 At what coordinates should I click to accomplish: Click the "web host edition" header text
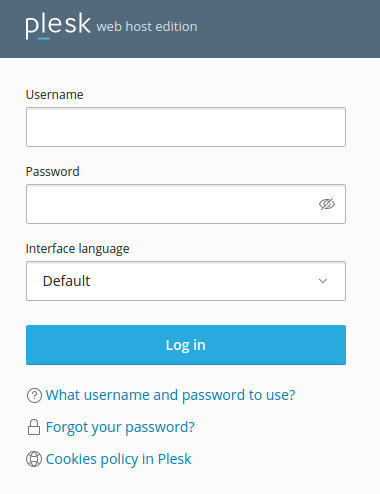click(x=147, y=27)
